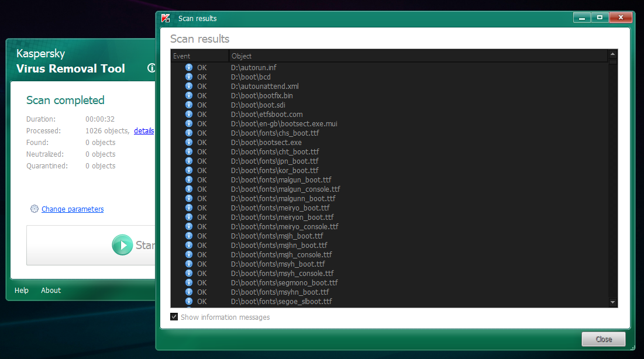Click the info icon beside chs_boot.ttf
The image size is (644, 359).
point(189,133)
